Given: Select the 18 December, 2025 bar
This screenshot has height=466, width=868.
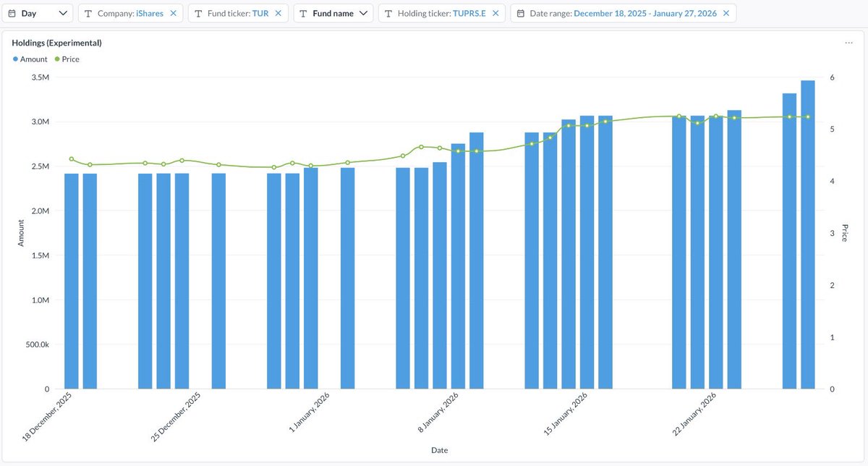Looking at the screenshot, I should [x=72, y=281].
